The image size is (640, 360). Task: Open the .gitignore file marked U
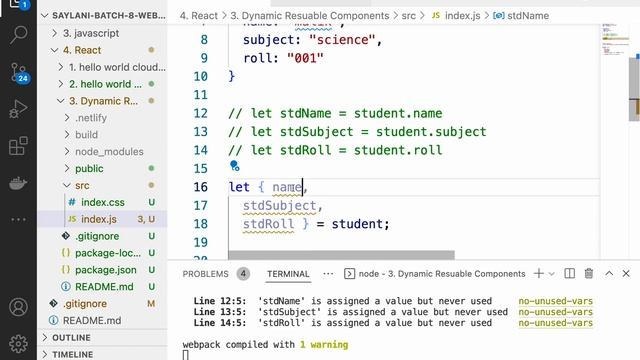click(x=102, y=236)
